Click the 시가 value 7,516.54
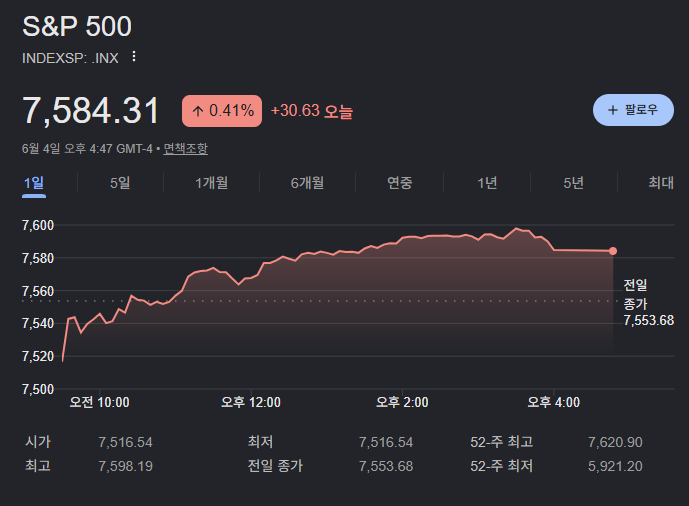Viewport: 689px width, 506px height. click(x=125, y=442)
